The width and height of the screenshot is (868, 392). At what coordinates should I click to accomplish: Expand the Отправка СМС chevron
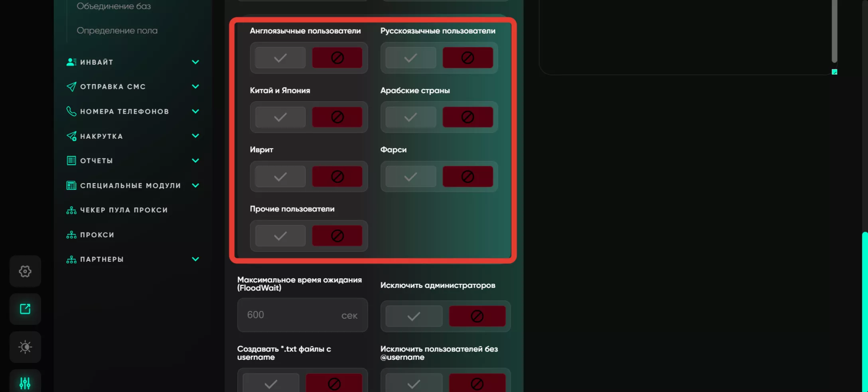coord(195,87)
